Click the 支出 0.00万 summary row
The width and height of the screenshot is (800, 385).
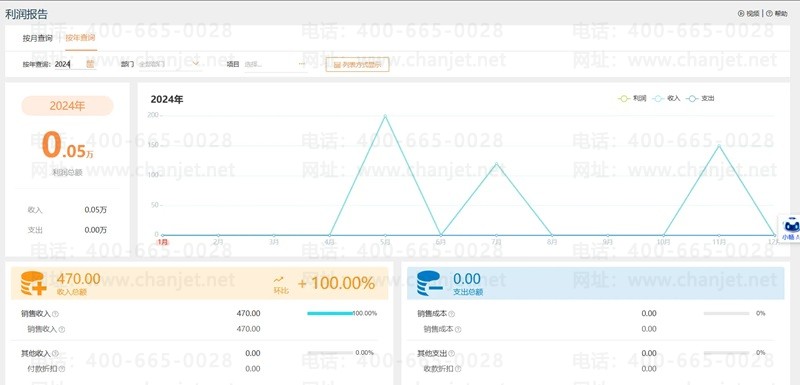[67, 230]
